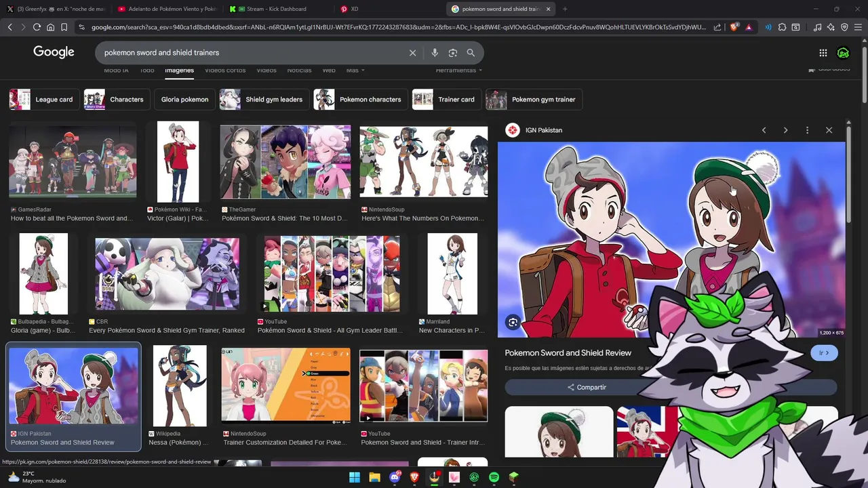This screenshot has height=488, width=868.
Task: Open the Brave playlist music icon
Action: [817, 27]
